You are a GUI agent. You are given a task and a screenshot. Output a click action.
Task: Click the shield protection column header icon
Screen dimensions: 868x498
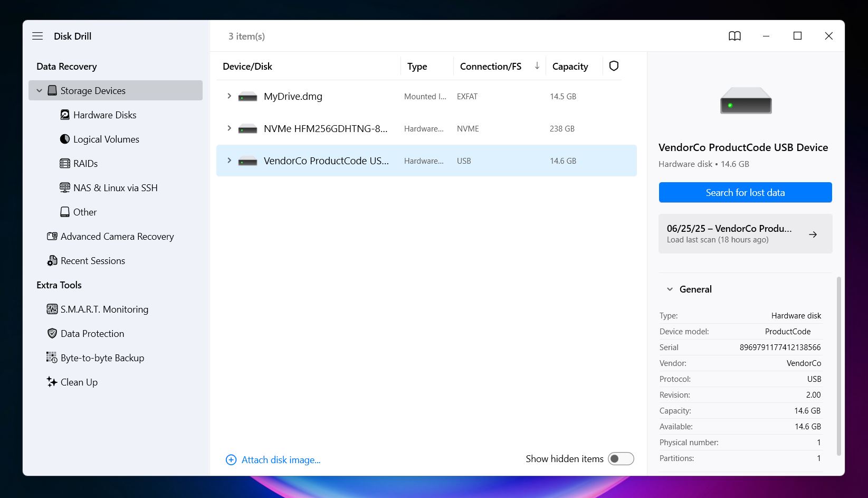[x=614, y=66]
